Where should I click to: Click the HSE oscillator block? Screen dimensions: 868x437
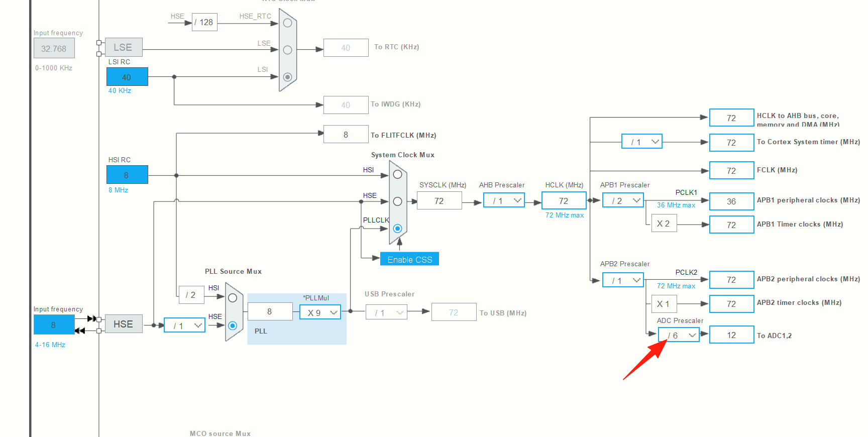tap(124, 324)
